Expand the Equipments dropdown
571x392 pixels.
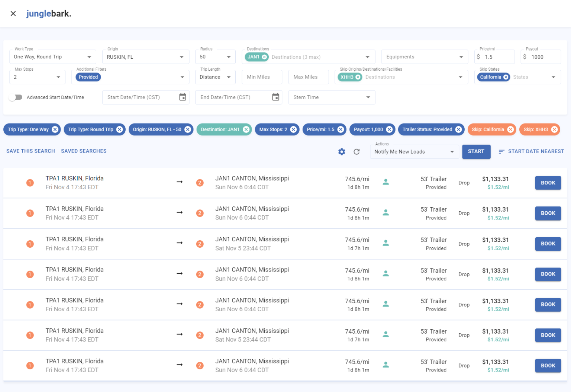pos(424,57)
